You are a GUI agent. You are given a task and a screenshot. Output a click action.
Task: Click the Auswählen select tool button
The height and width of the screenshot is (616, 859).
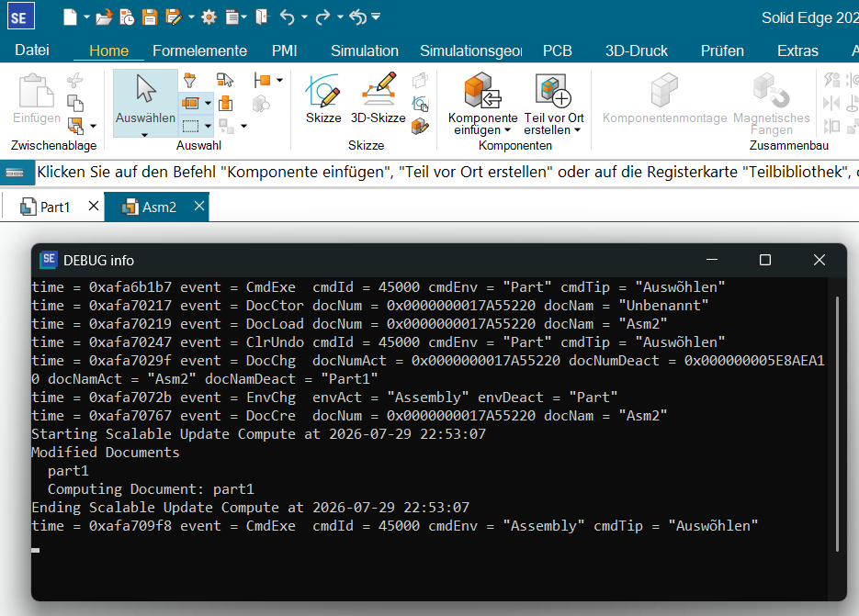[145, 103]
